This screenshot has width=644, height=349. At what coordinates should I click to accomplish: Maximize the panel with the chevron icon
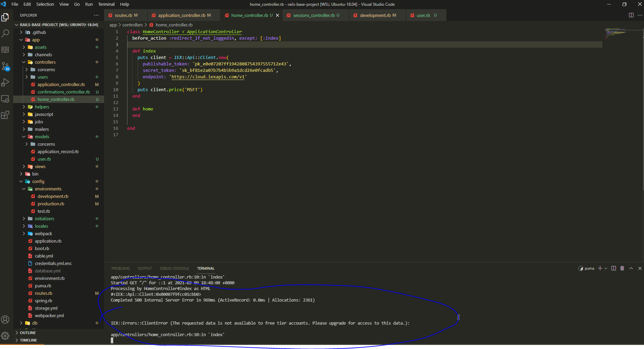point(631,268)
